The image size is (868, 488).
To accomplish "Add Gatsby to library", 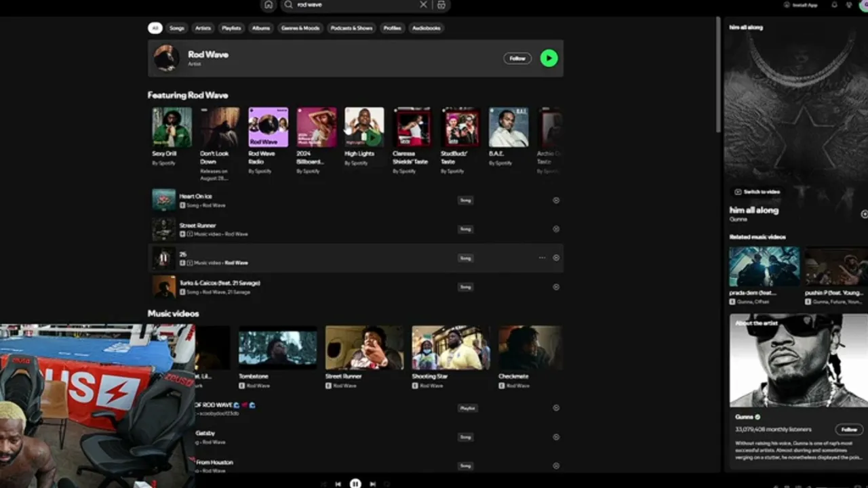I will pyautogui.click(x=556, y=437).
